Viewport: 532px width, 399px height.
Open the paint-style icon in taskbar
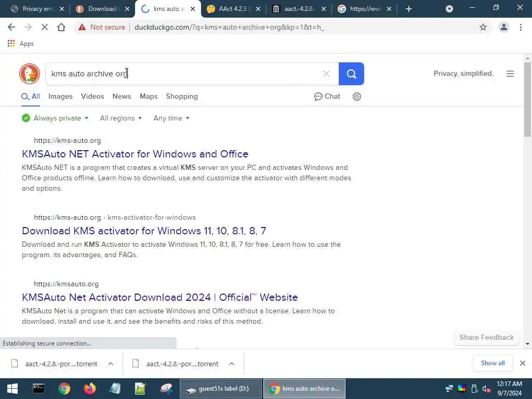166,389
